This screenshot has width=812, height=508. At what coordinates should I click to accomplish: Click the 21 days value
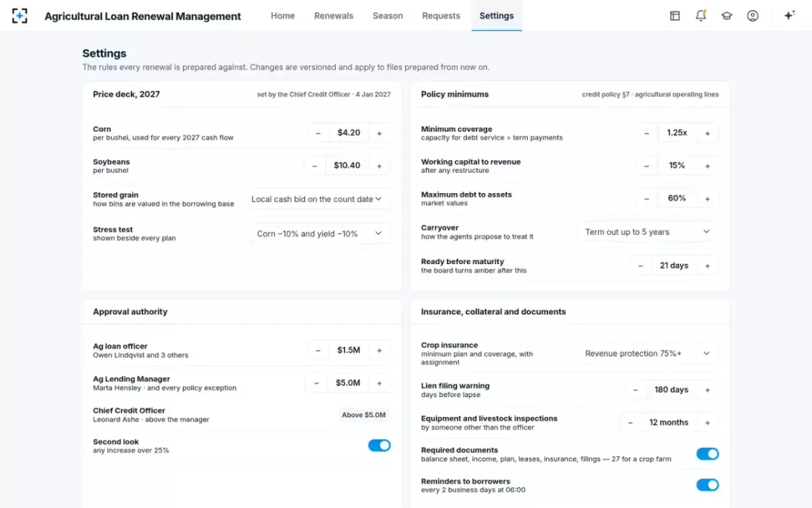click(x=674, y=266)
